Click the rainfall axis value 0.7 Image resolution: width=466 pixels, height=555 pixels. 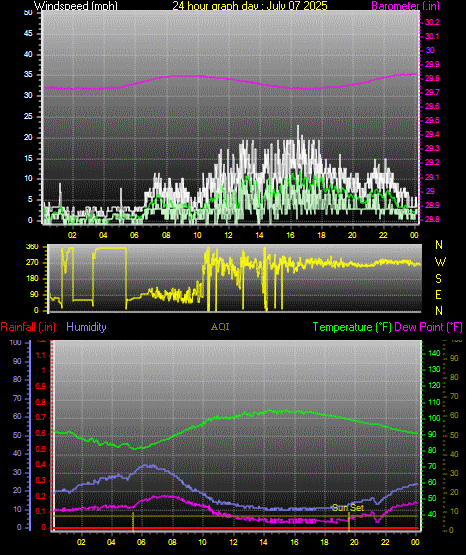41,417
